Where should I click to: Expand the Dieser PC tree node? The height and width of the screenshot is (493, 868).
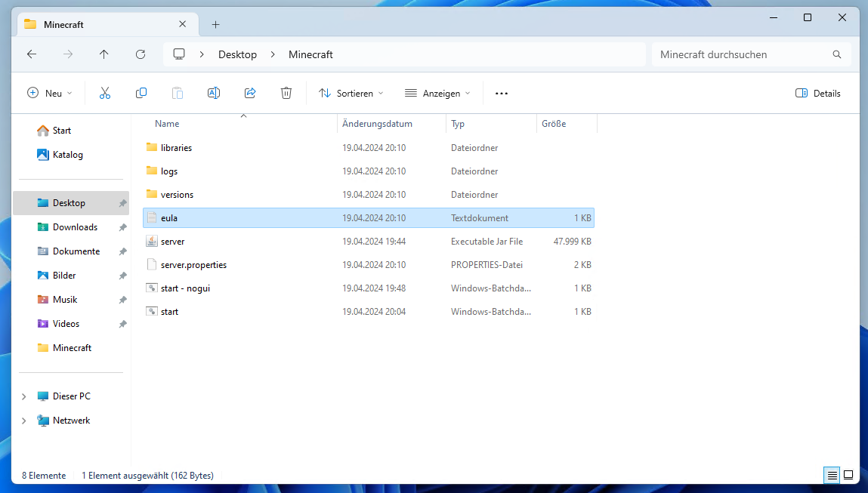pos(24,396)
